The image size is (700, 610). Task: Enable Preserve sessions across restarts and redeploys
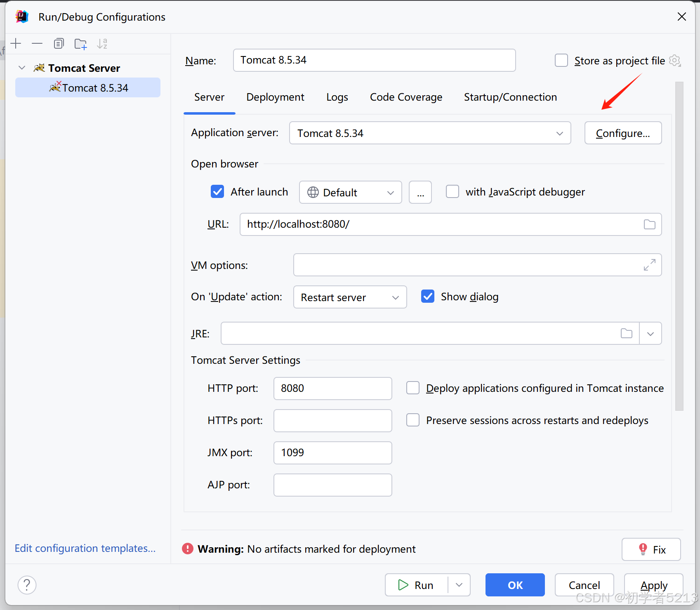coord(413,420)
